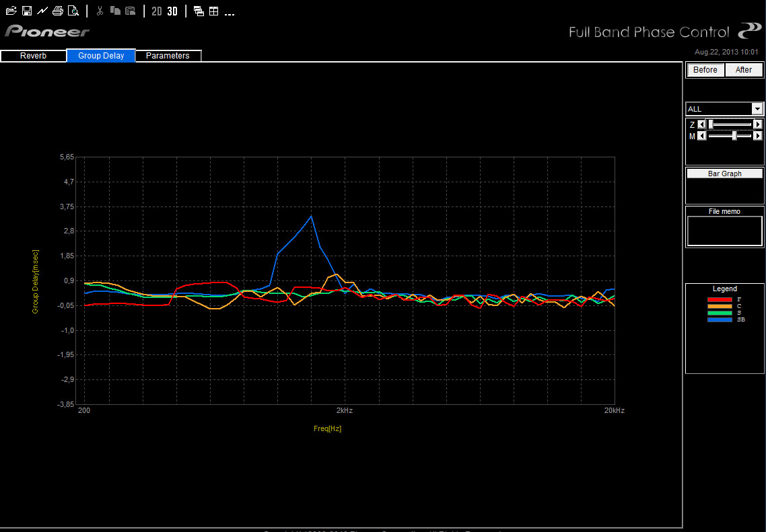This screenshot has height=532, width=766.
Task: Open print preview magnifier icon
Action: tap(73, 11)
